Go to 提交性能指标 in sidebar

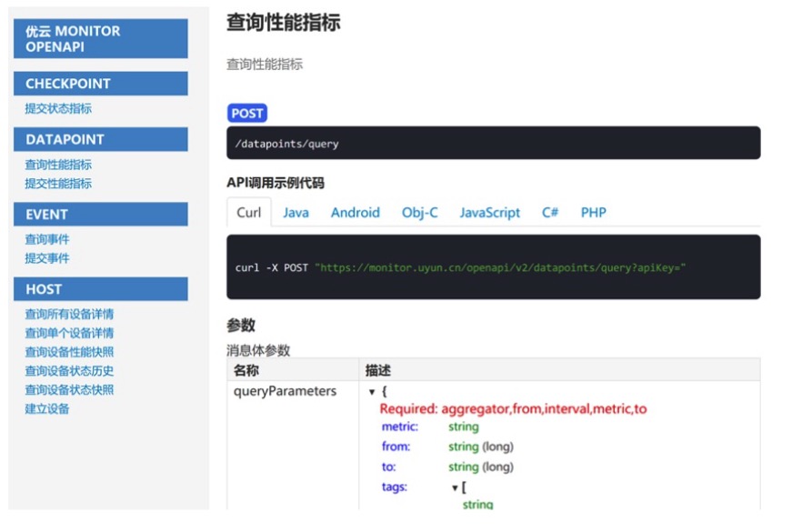coord(58,184)
